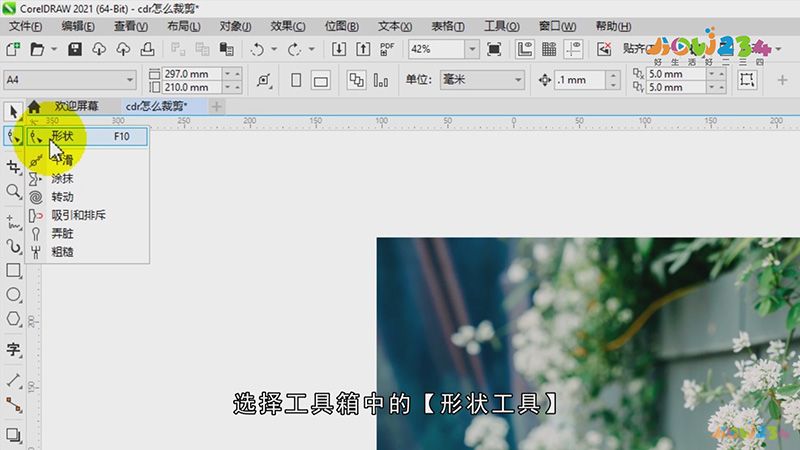Print the document
Image resolution: width=800 pixels, height=450 pixels.
(x=147, y=49)
